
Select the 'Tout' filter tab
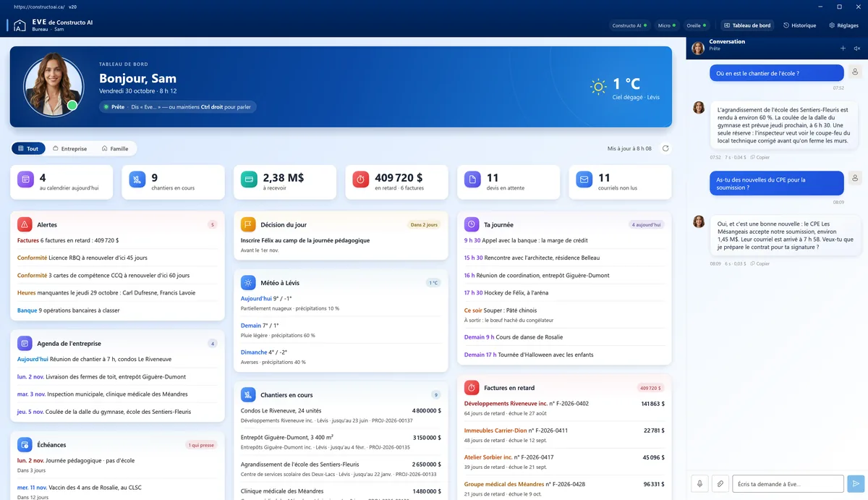click(28, 148)
